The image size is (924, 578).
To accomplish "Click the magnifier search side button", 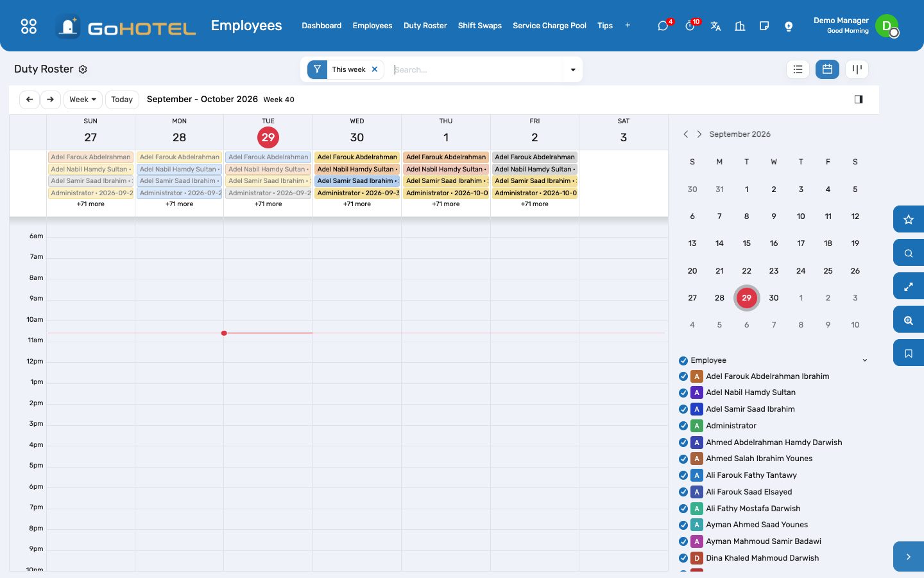I will point(909,253).
